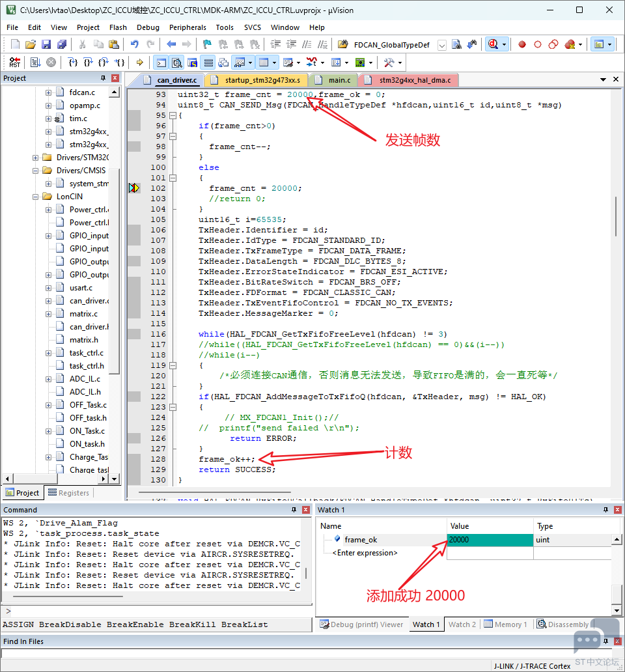Toggle the Command window button

point(161,63)
